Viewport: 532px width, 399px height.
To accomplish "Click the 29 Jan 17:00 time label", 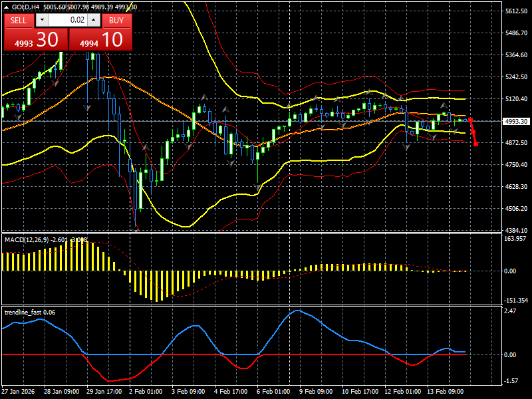I will click(104, 391).
